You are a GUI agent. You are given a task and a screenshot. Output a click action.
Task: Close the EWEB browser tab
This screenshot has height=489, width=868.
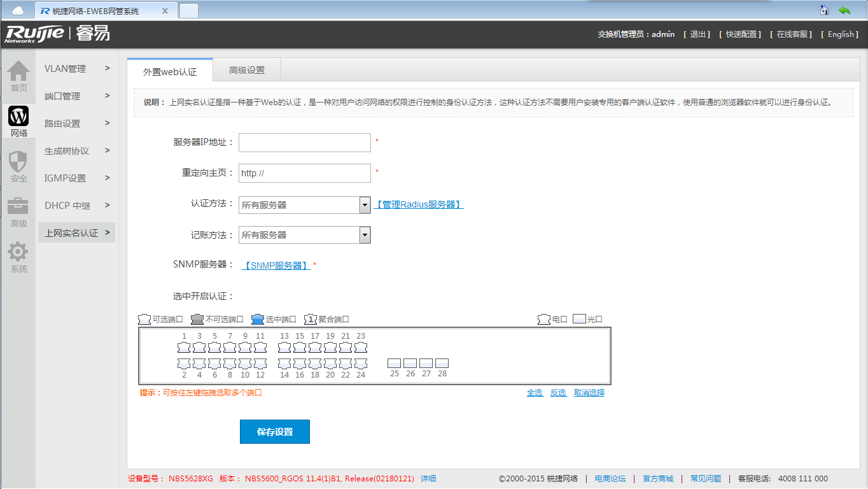(x=165, y=11)
